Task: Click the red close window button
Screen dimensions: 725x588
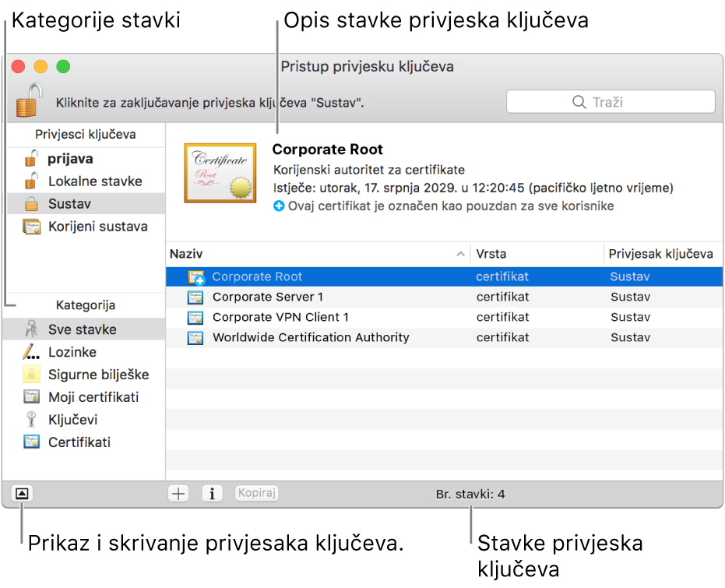Action: coord(18,66)
